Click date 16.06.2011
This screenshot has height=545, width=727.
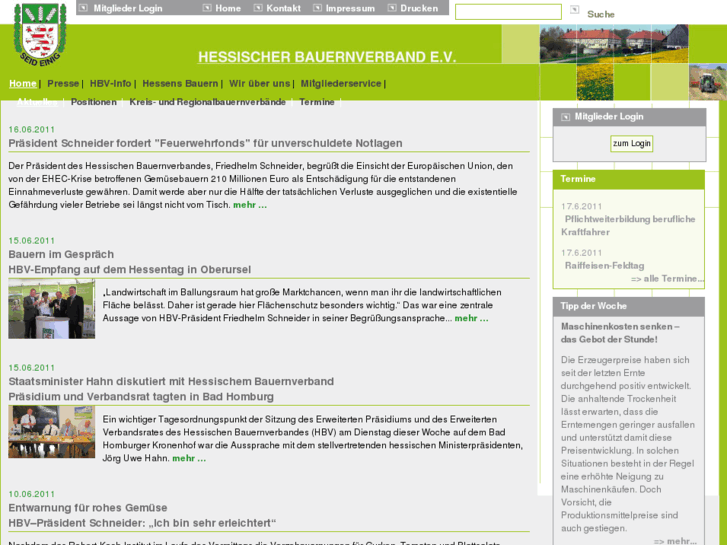32,129
